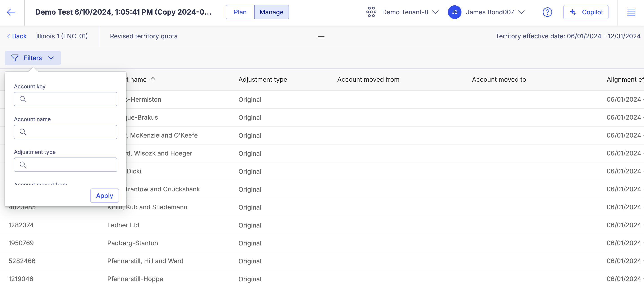Toggle the Illinois 1 territory tab
This screenshot has width=644, height=302.
[62, 36]
